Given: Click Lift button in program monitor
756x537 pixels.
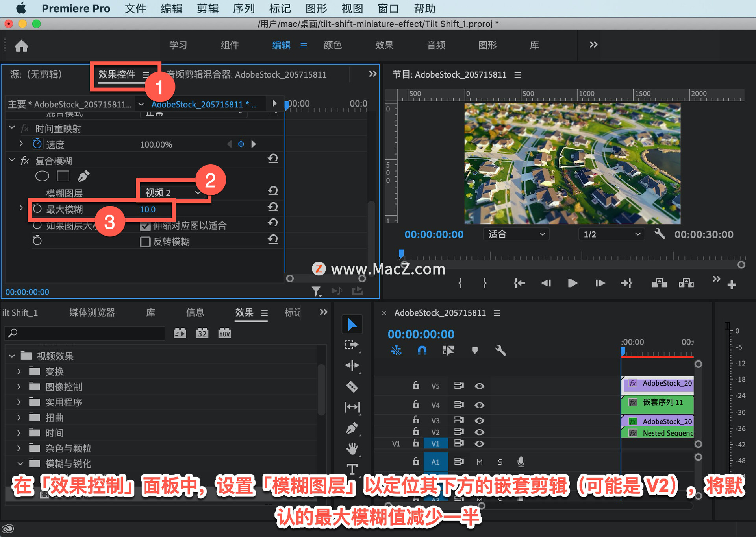Looking at the screenshot, I should tap(659, 283).
